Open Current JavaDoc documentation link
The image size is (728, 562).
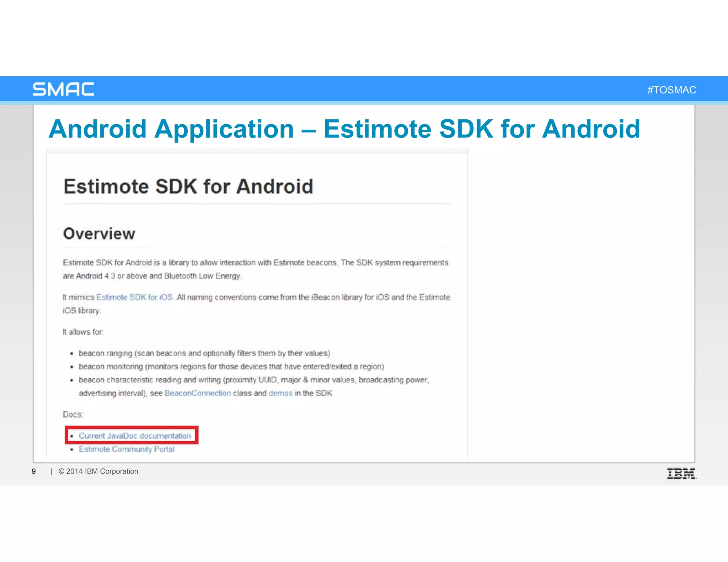[135, 436]
